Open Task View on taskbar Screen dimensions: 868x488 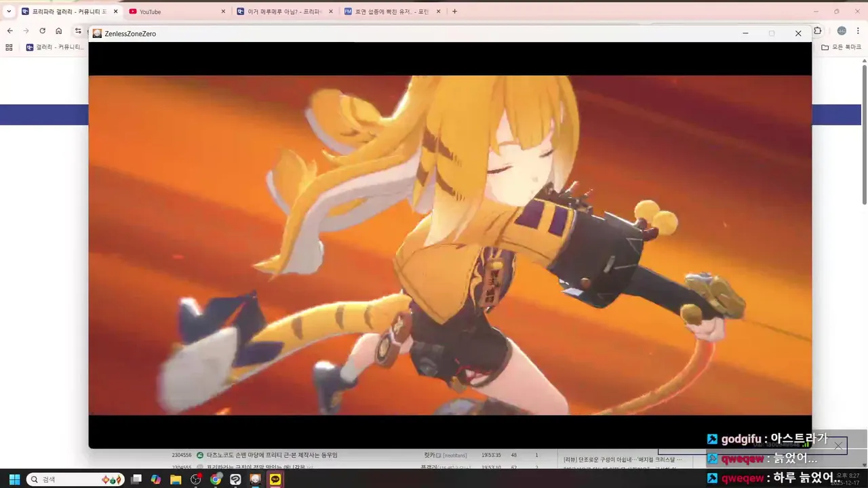click(x=136, y=479)
